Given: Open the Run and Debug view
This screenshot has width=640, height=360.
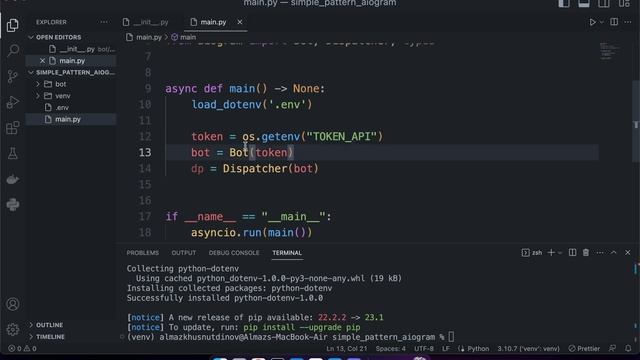Looking at the screenshot, I should [13, 102].
